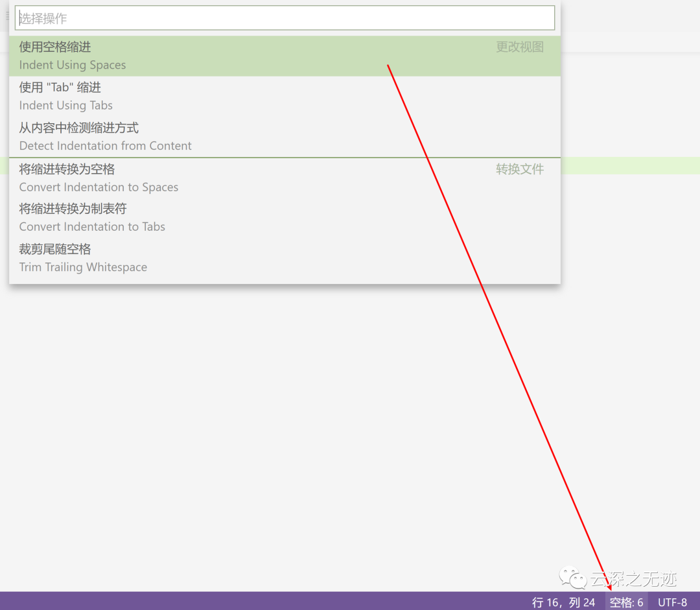This screenshot has height=610, width=700.
Task: Open UTF-8 encoding selector in status bar
Action: [672, 602]
